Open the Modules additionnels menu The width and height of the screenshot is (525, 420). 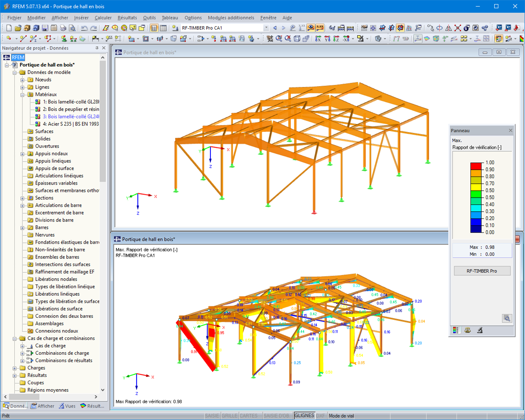pos(231,18)
